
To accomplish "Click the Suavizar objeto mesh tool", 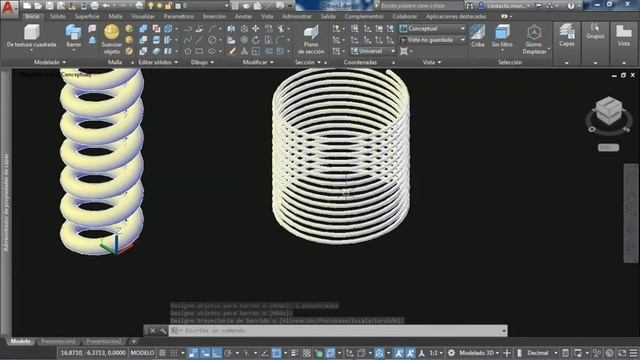I will click(111, 39).
